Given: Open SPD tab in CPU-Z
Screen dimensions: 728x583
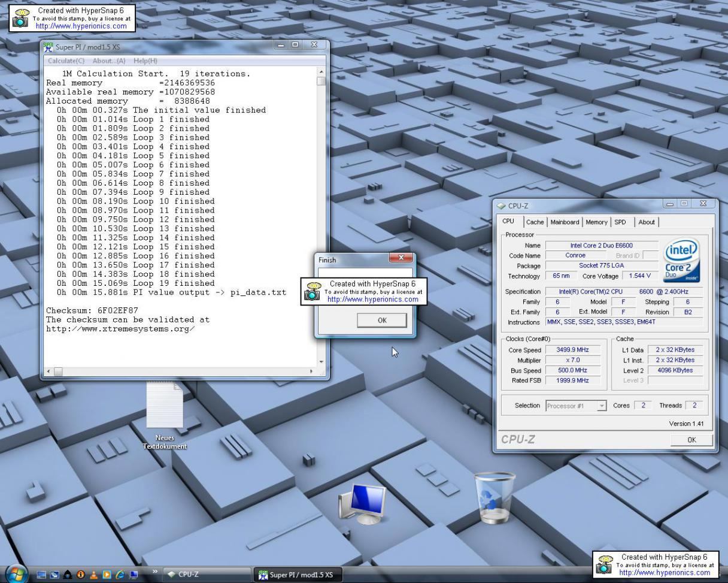Looking at the screenshot, I should coord(621,222).
